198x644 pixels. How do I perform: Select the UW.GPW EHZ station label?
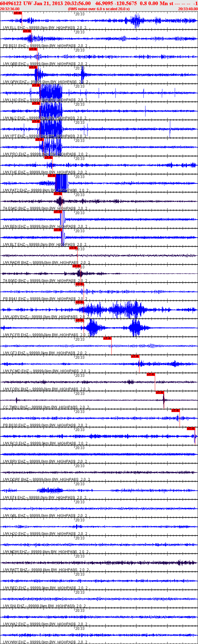coord(15,82)
